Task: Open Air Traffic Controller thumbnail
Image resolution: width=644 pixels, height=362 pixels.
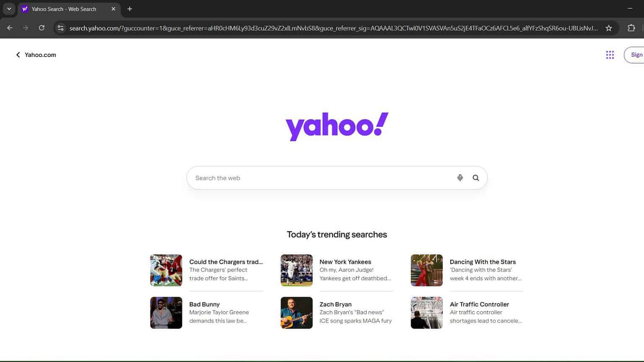Action: pyautogui.click(x=427, y=313)
